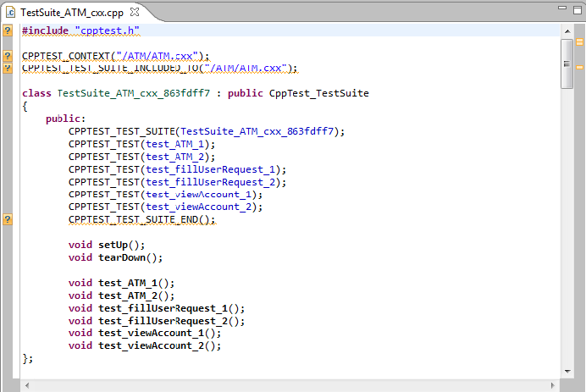The width and height of the screenshot is (586, 392).
Task: Click test_viewAccount_1 in the CPPTEST_TEST line
Action: [198, 195]
